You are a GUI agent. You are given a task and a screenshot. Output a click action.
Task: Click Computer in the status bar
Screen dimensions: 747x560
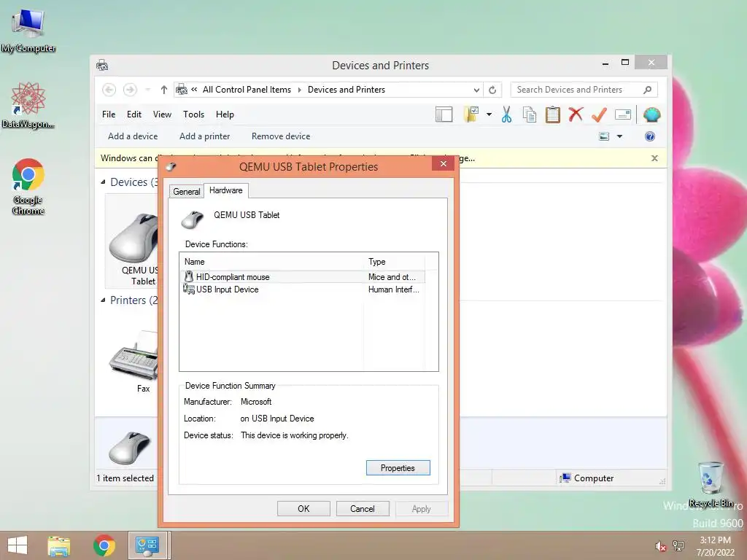pos(587,478)
